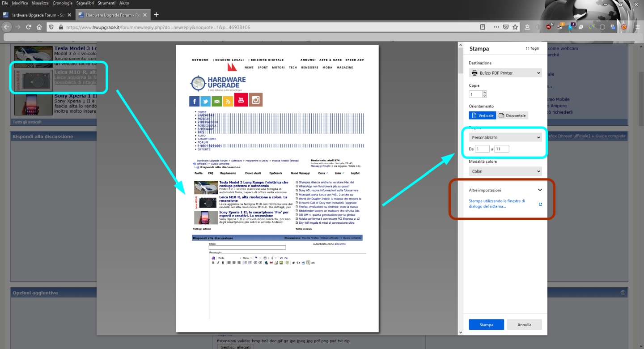Open the Modalità colore dropdown
The height and width of the screenshot is (349, 644).
tap(505, 171)
